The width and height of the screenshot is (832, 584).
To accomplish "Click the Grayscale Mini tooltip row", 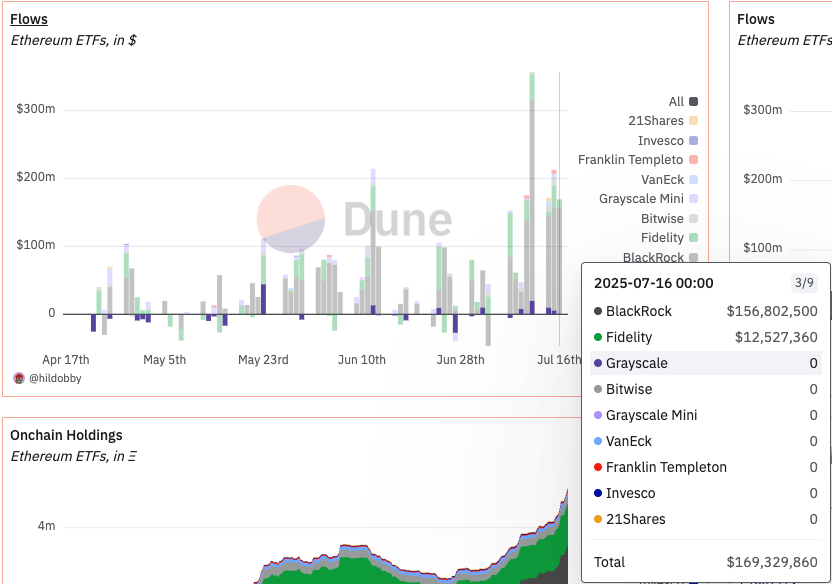I will coord(706,415).
